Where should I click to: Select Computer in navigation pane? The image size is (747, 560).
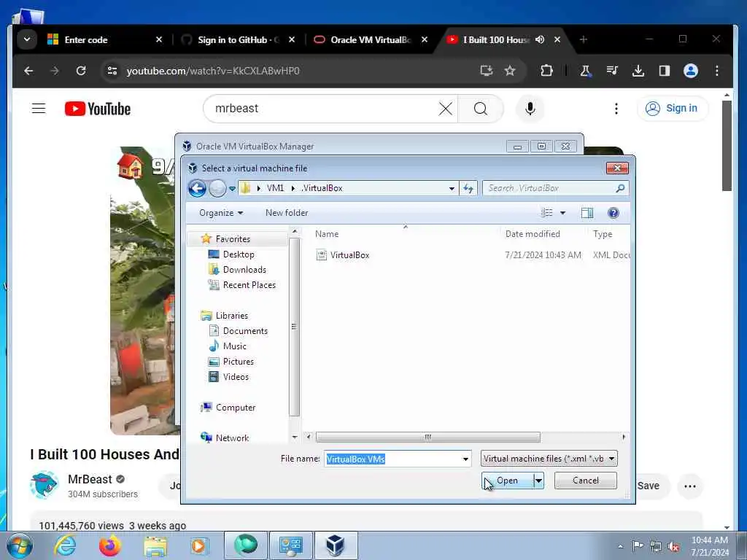click(236, 407)
